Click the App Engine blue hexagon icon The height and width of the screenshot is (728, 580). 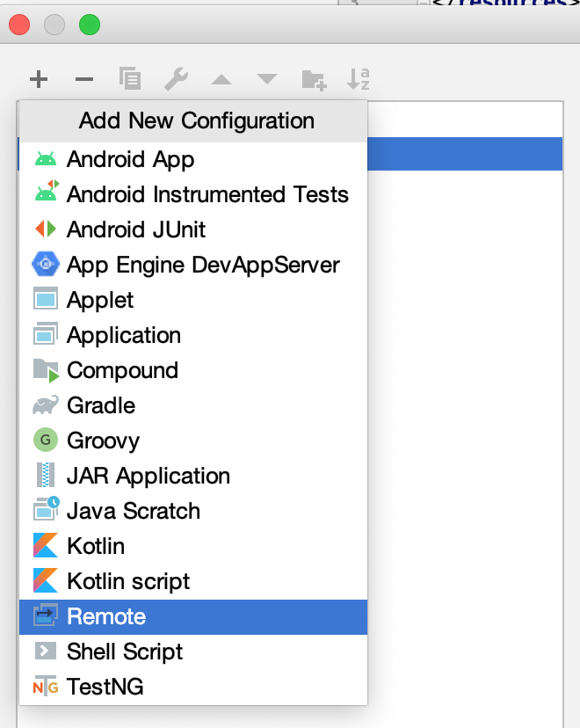click(x=46, y=264)
